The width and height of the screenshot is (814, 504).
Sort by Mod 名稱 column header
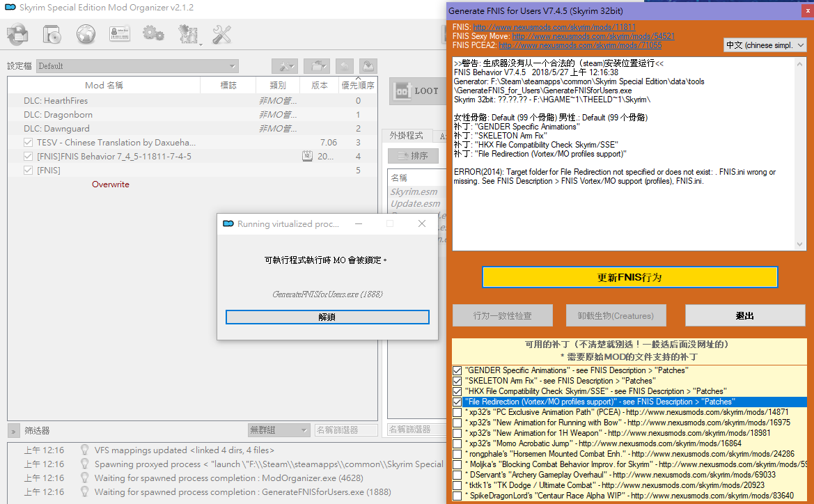pos(104,85)
